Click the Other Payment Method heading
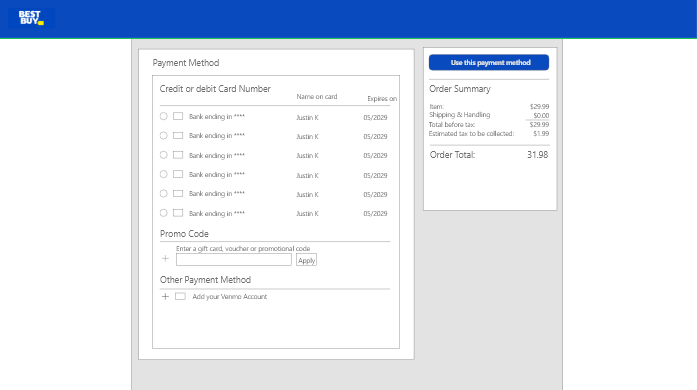This screenshot has height=390, width=697. (205, 280)
